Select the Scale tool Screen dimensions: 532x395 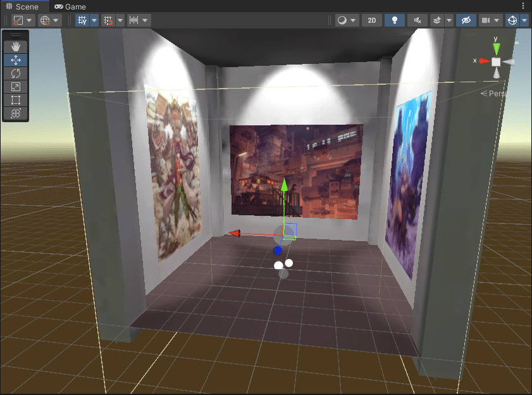[16, 87]
